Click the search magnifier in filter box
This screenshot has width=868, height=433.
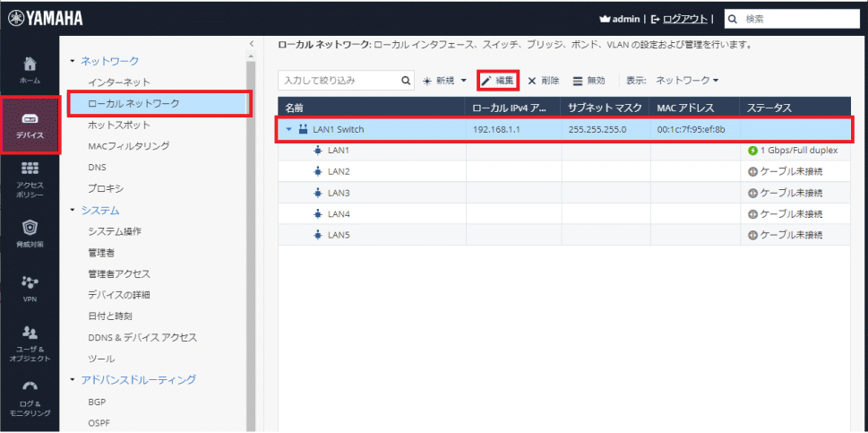[407, 81]
